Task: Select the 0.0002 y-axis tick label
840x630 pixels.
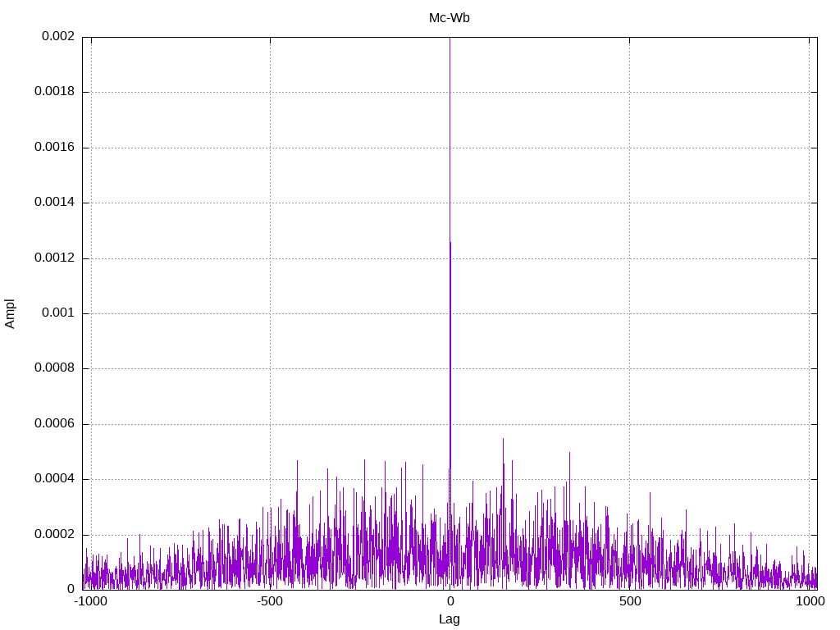Action: pos(54,534)
